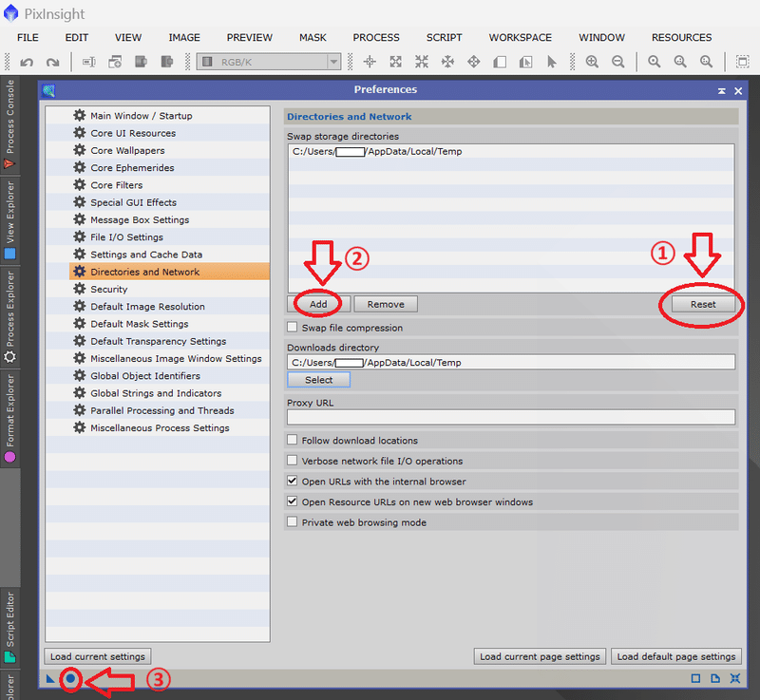Open the RESOURCES menu
The height and width of the screenshot is (700, 760).
click(x=681, y=37)
